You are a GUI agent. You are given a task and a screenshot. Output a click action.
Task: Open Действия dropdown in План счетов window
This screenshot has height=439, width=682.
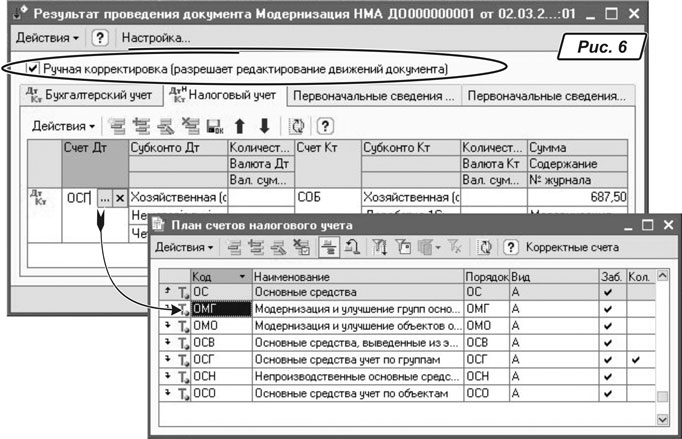(184, 247)
